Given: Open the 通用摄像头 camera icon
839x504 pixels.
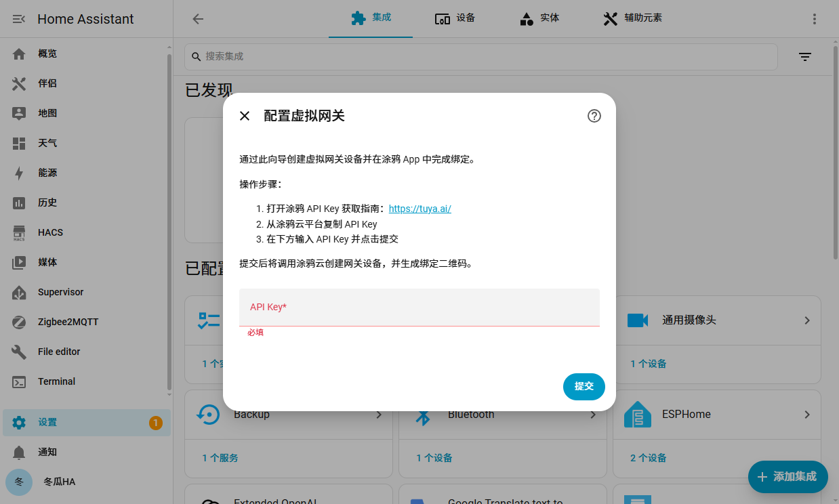Looking at the screenshot, I should click(x=638, y=320).
